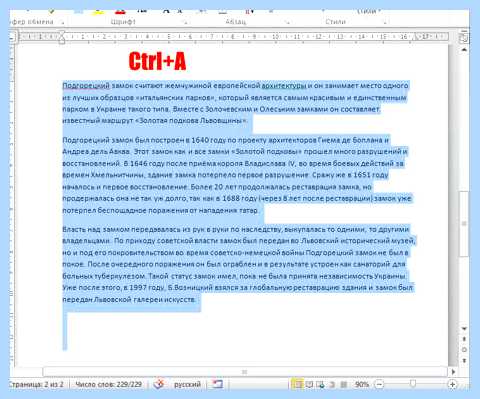
Task: Open zoom dialog via the 90% label
Action: (x=362, y=384)
